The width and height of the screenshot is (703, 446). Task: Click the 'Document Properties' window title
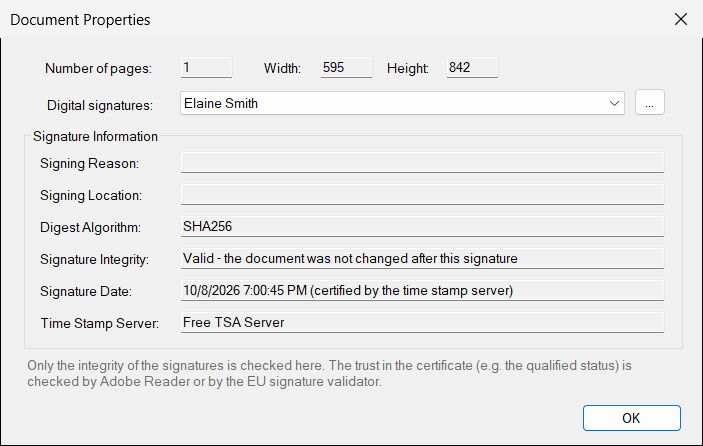80,20
